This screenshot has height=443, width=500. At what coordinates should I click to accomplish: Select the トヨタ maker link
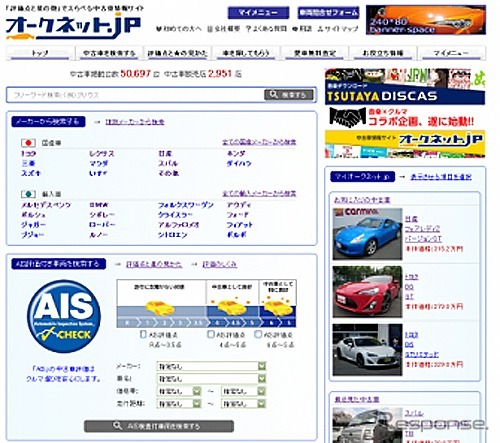(x=29, y=154)
